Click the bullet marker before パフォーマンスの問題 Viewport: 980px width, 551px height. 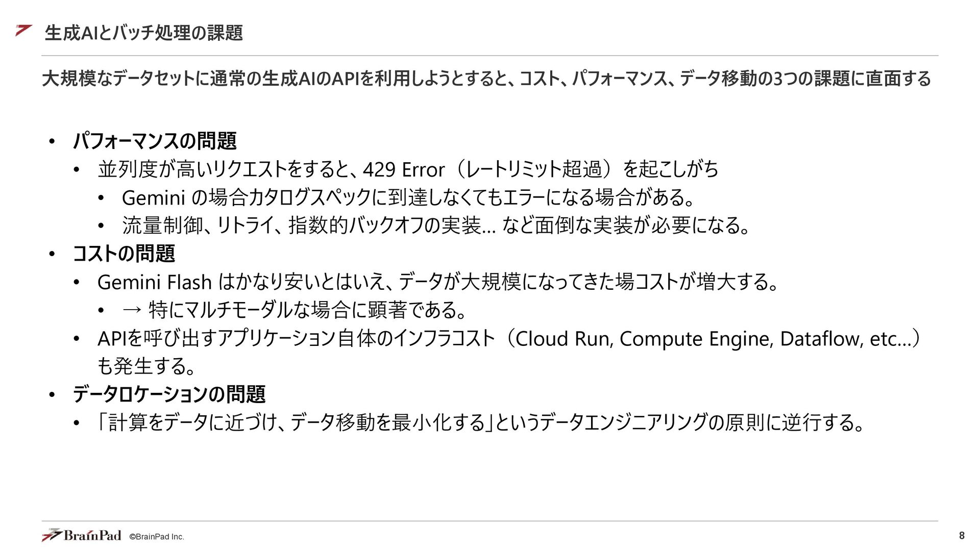coord(52,141)
